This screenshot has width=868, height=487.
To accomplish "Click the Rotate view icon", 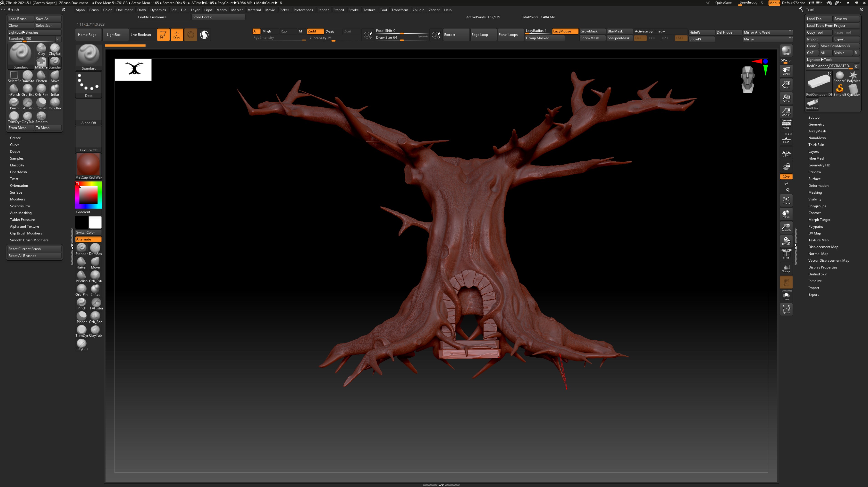I will 786,241.
